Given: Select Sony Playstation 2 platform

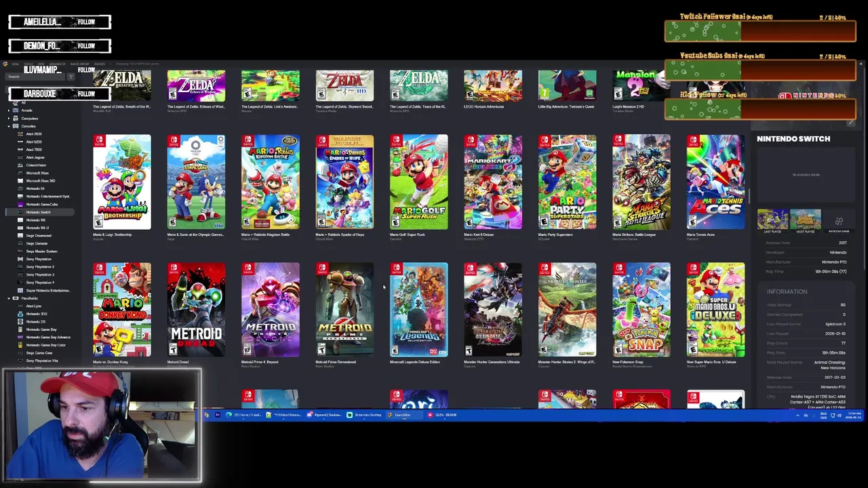Looking at the screenshot, I should coord(40,267).
